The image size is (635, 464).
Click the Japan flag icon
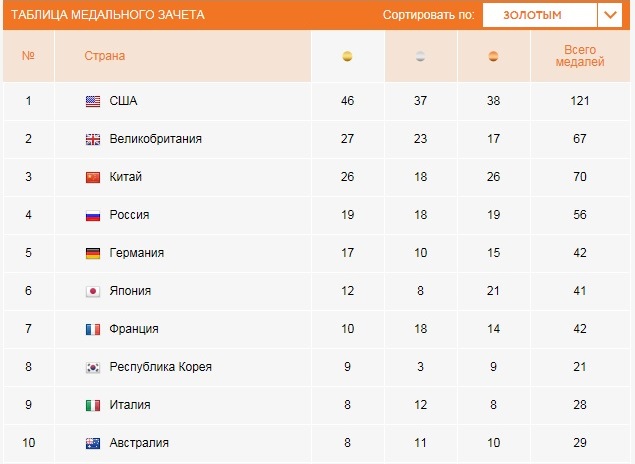[93, 292]
